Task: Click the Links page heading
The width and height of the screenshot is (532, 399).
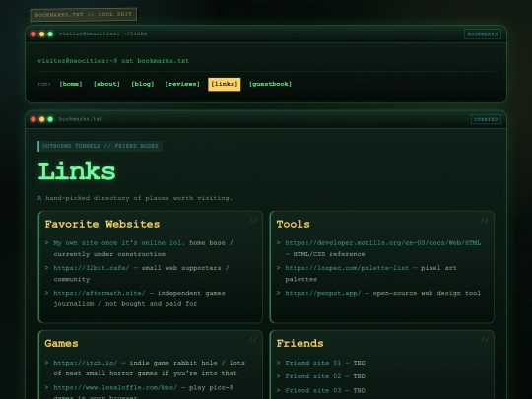Action: point(77,171)
